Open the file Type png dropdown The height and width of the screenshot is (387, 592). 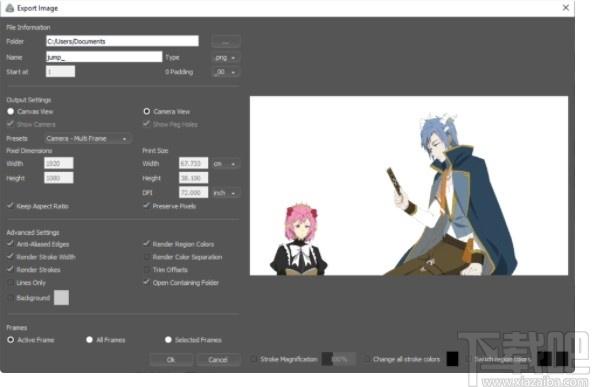point(225,57)
